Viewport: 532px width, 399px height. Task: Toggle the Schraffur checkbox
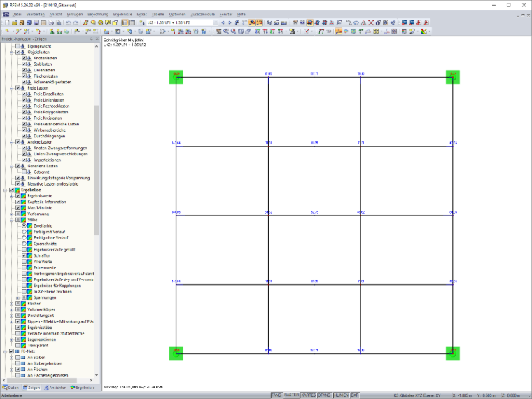point(24,255)
